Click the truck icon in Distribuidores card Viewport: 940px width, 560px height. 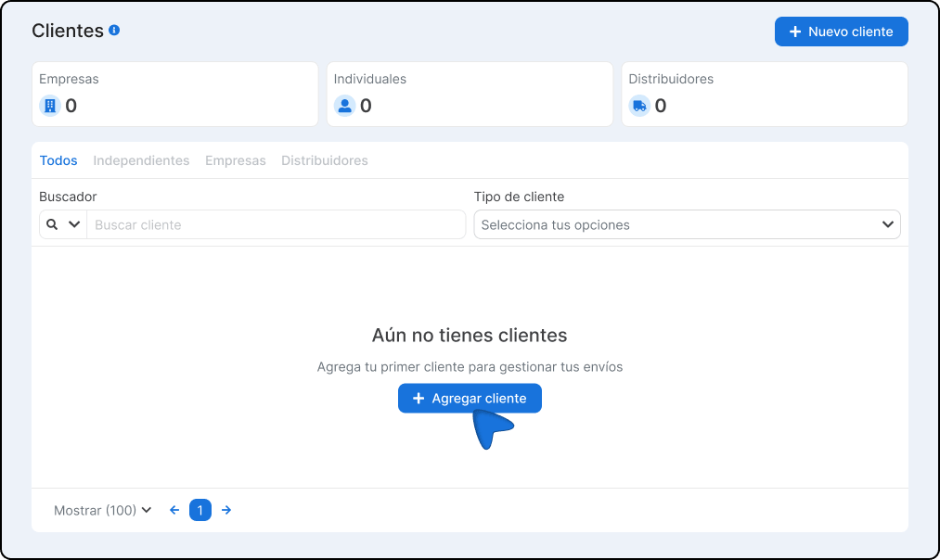639,106
